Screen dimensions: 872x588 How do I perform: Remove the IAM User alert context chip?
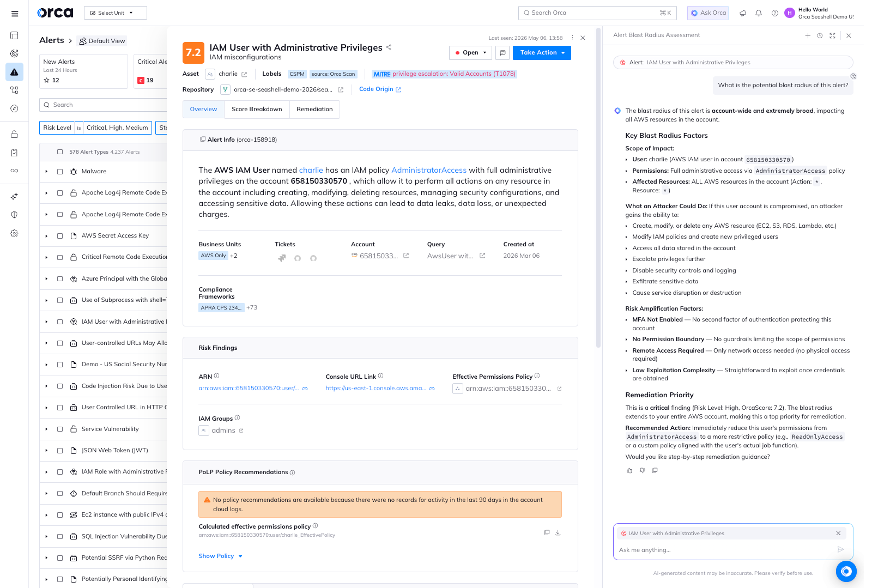tap(838, 534)
